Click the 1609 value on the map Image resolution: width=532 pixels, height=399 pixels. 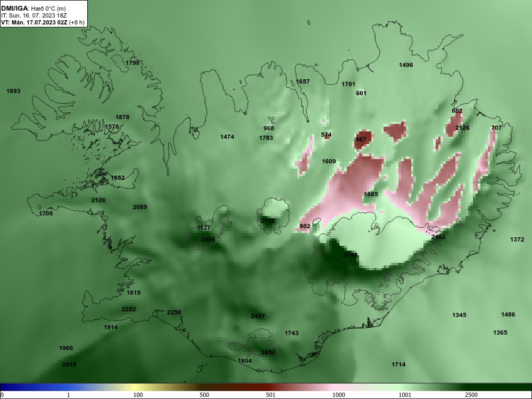328,162
